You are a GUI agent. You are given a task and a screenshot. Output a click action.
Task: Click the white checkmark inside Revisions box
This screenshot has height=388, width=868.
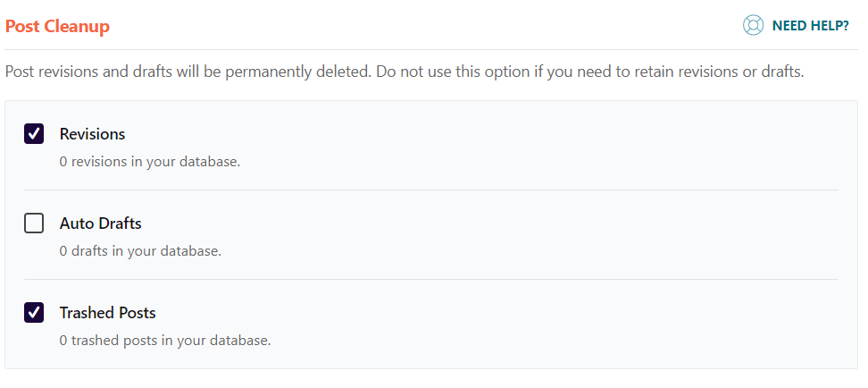[34, 134]
